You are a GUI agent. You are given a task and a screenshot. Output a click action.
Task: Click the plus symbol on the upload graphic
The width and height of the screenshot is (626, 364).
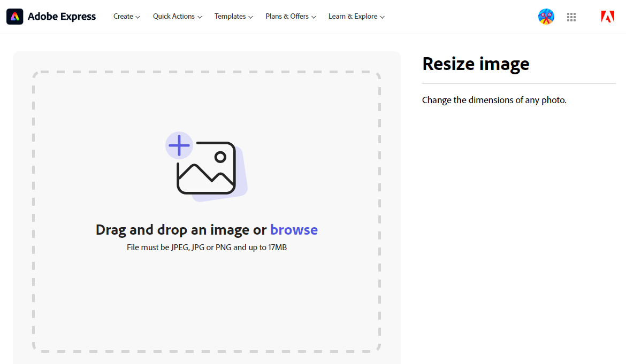coord(179,145)
